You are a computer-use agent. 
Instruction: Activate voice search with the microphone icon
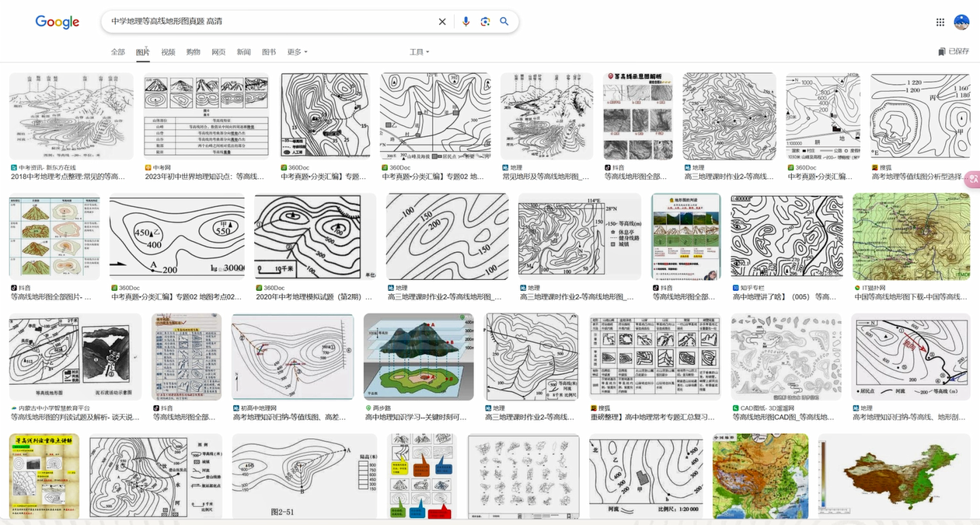point(466,21)
